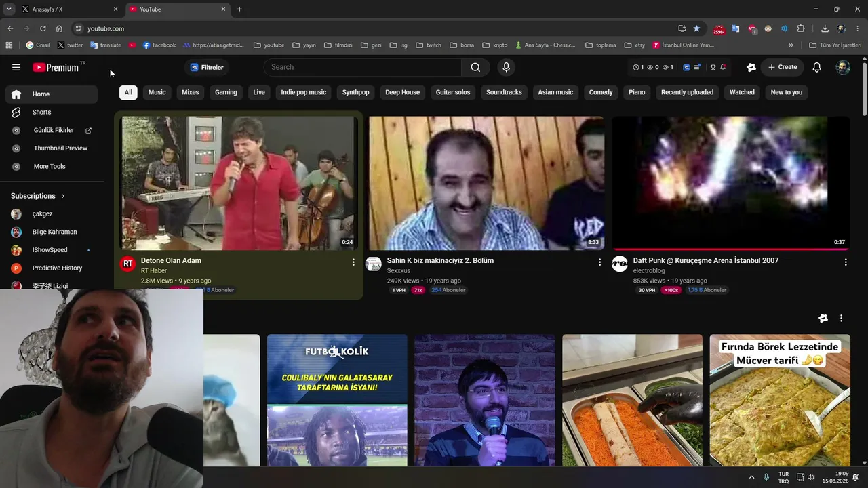The height and width of the screenshot is (488, 868).
Task: Open the Gmail bookmark
Action: click(x=38, y=45)
